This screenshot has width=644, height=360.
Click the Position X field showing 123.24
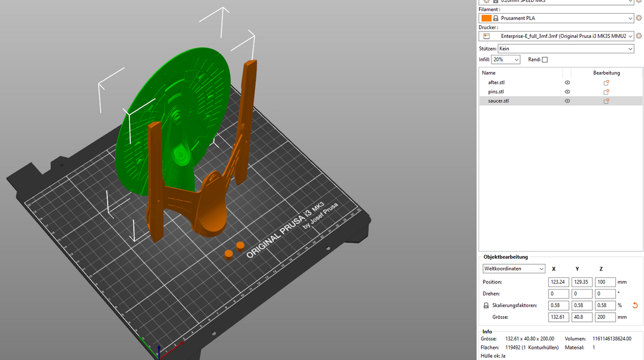[558, 282]
